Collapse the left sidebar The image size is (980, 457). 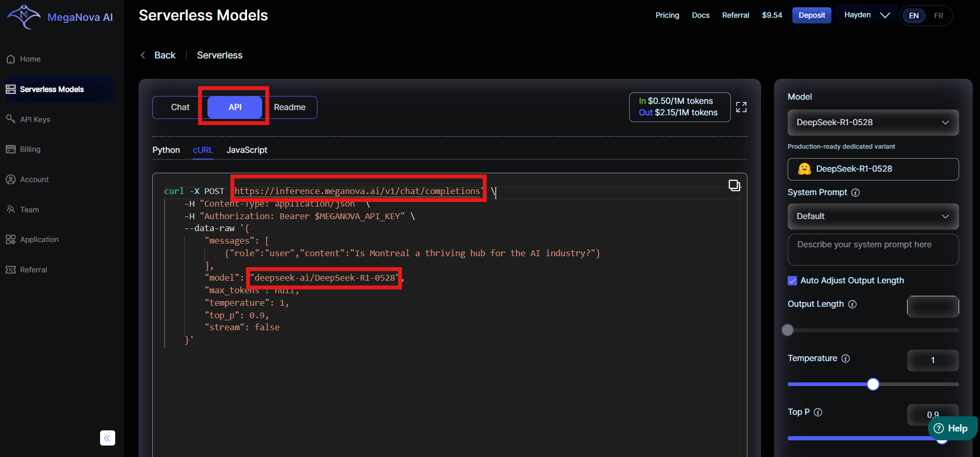click(x=107, y=438)
